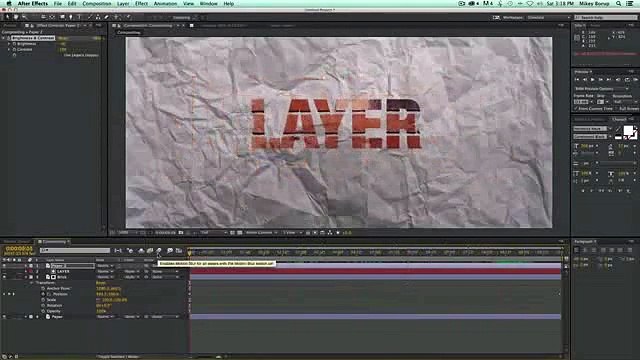Click the Opacity stopwatch icon
This screenshot has height=360, width=640.
pos(43,311)
